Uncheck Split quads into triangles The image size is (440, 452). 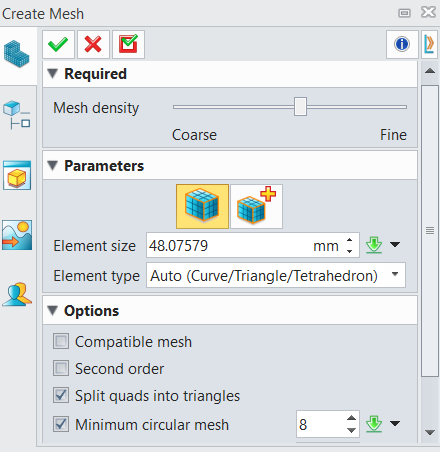tap(61, 395)
